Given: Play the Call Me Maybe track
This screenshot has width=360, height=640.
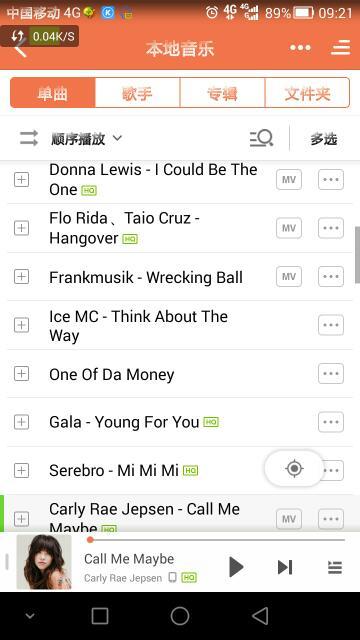Looking at the screenshot, I should point(236,567).
